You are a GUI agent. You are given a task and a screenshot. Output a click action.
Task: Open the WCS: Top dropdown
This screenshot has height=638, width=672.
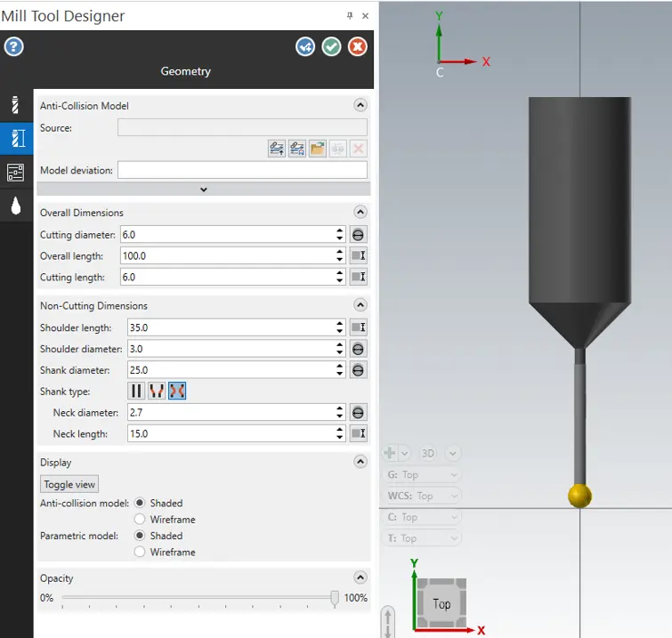click(x=422, y=496)
